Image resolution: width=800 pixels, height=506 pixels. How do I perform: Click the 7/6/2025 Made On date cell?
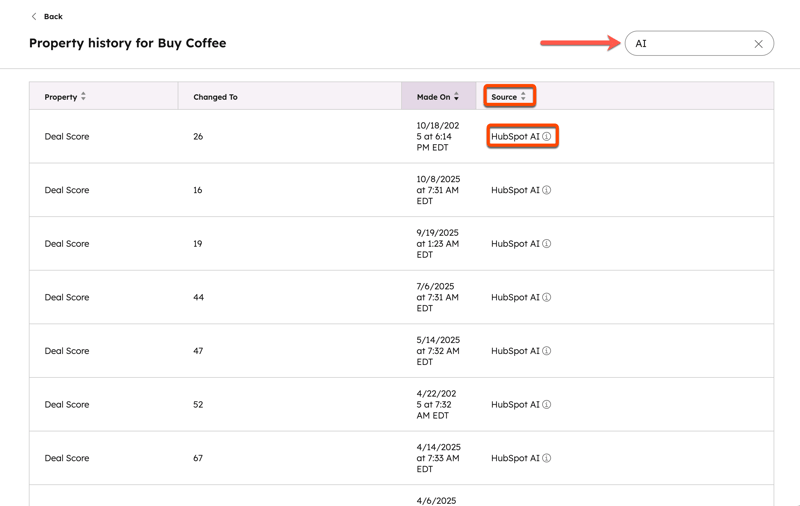438,297
